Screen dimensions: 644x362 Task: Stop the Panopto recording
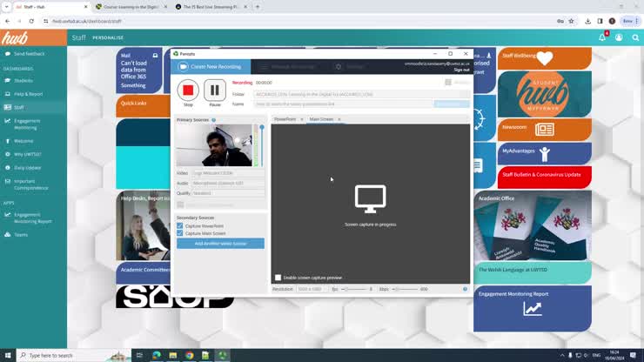point(188,90)
